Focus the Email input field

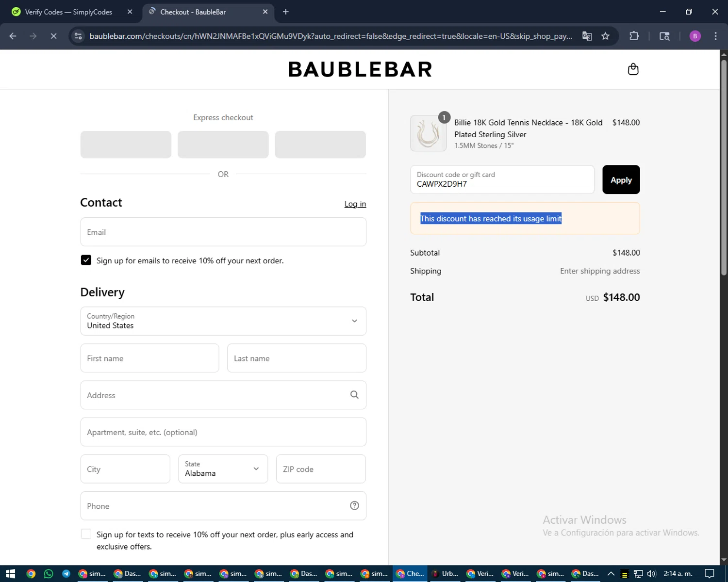point(223,232)
